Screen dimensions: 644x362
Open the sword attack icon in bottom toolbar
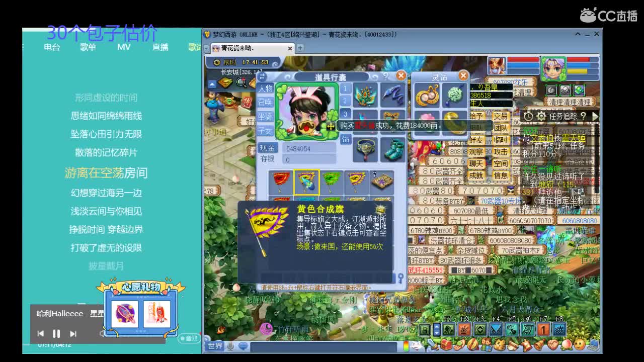[x=433, y=345]
